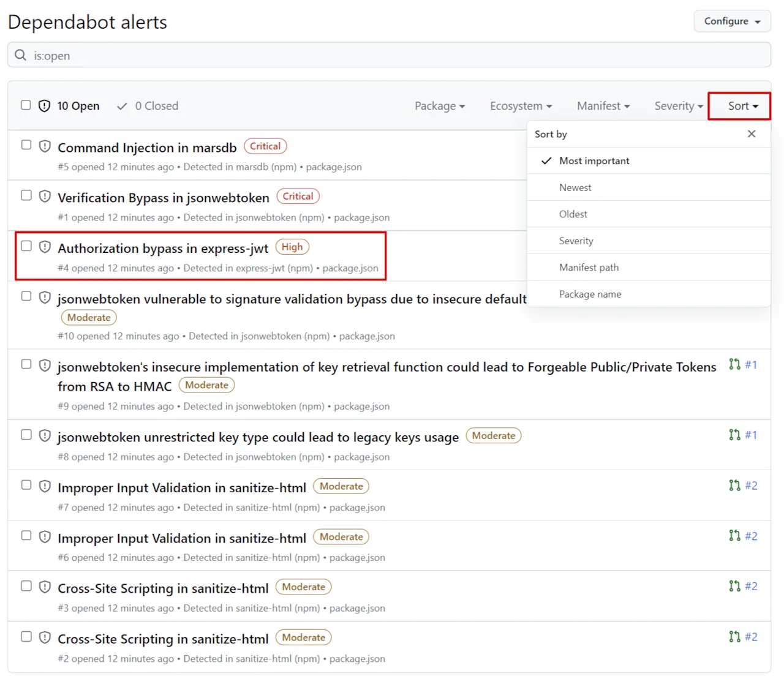The image size is (784, 679).
Task: Open the Package filter dropdown
Action: pos(440,105)
